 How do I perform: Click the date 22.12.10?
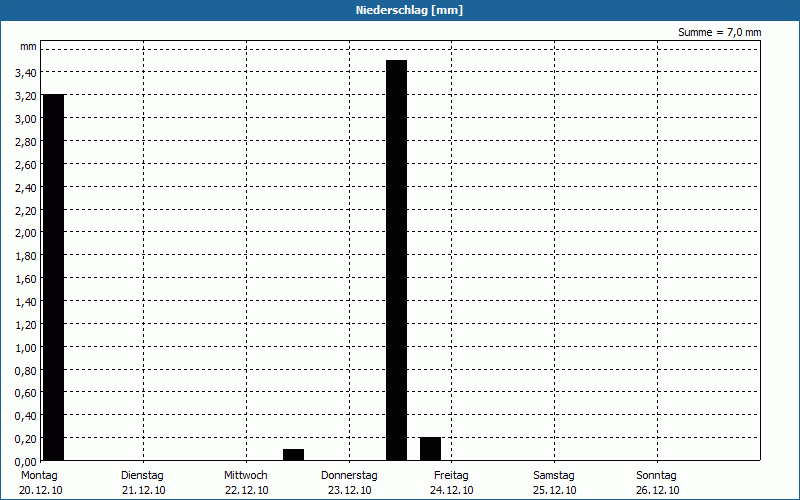point(246,491)
